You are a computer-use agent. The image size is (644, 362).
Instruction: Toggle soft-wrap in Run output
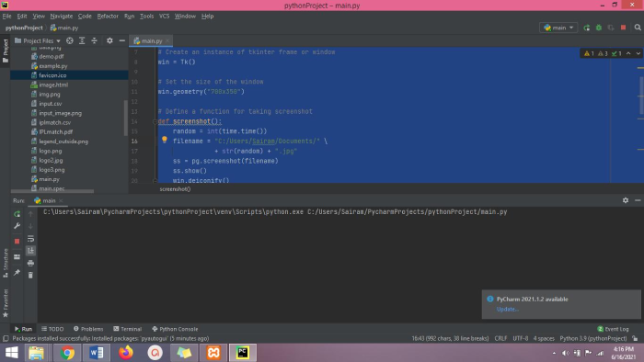click(30, 238)
